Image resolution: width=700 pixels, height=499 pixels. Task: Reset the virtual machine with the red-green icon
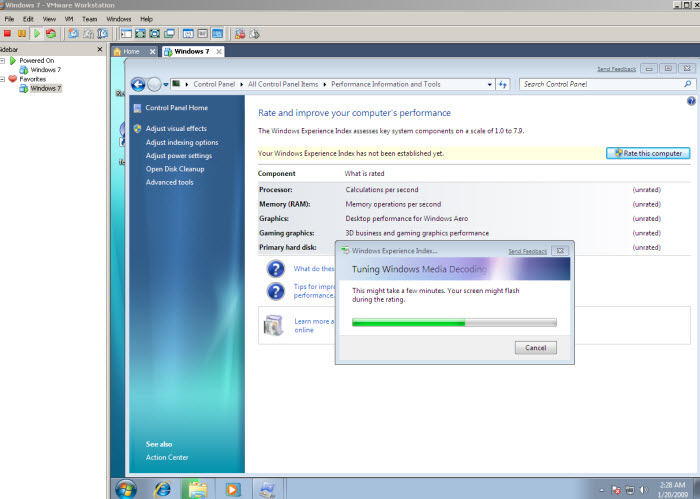(x=51, y=33)
